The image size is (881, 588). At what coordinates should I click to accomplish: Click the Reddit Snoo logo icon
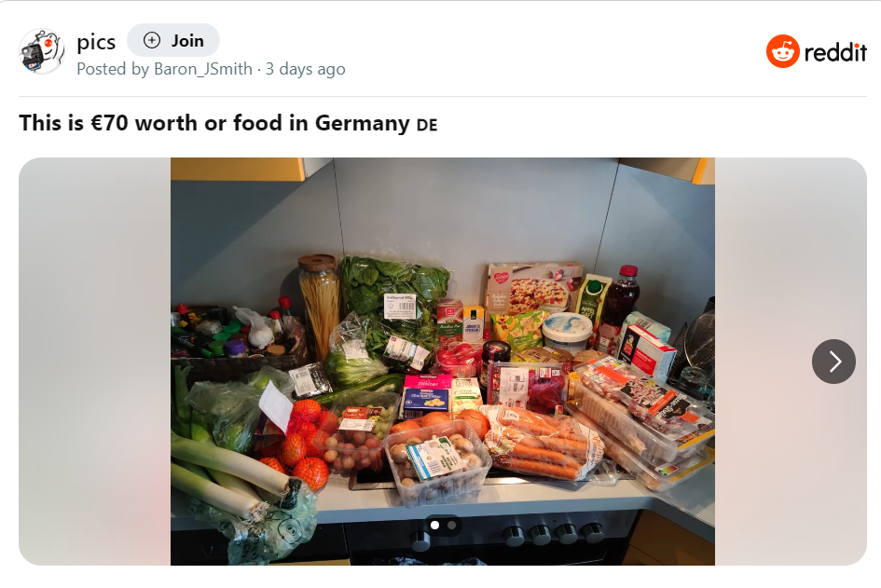[783, 51]
